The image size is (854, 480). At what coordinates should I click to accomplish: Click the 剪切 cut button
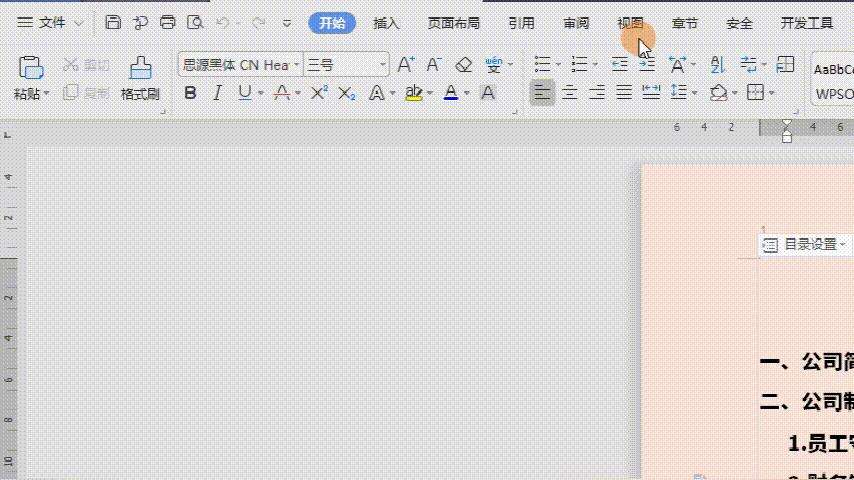86,65
